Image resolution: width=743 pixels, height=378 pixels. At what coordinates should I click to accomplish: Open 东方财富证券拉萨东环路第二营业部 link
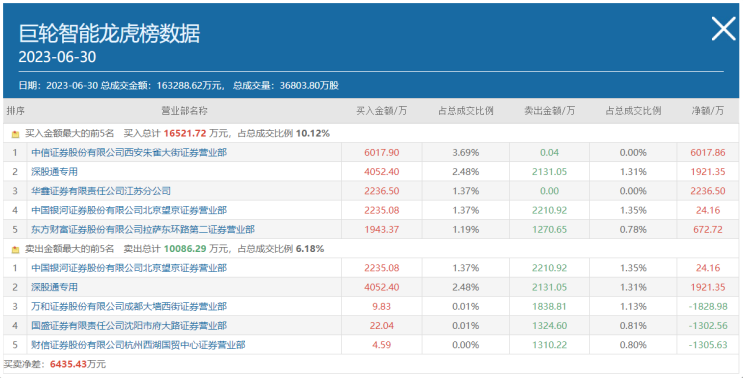coord(143,230)
